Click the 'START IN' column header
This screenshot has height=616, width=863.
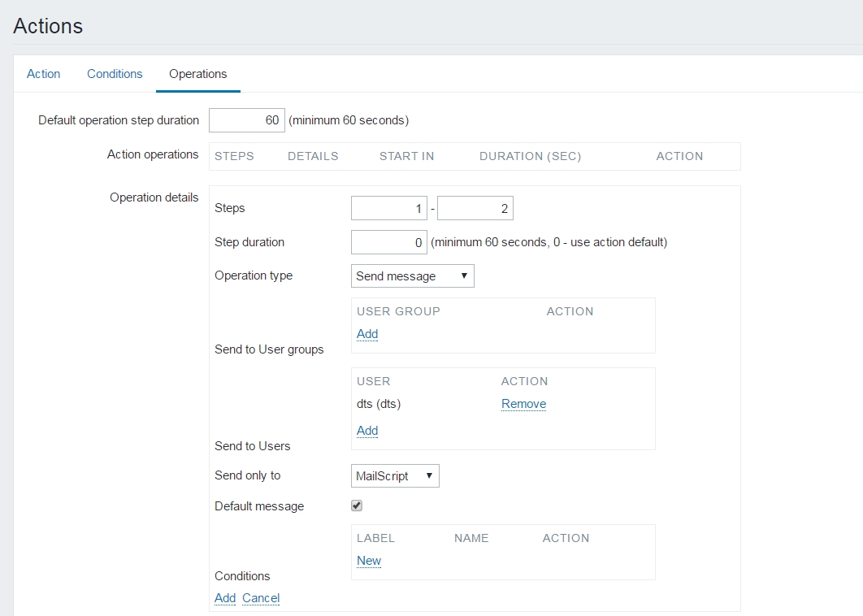(x=407, y=156)
